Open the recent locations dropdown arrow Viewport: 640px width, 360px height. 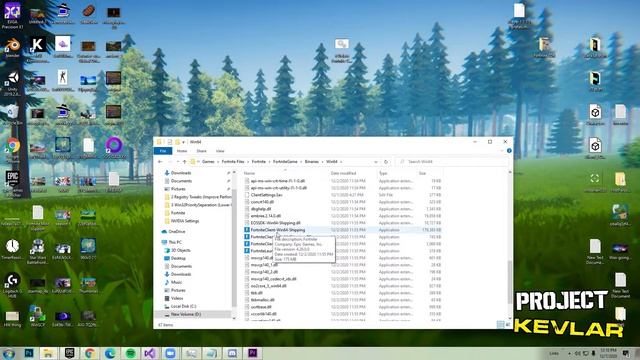click(x=177, y=162)
